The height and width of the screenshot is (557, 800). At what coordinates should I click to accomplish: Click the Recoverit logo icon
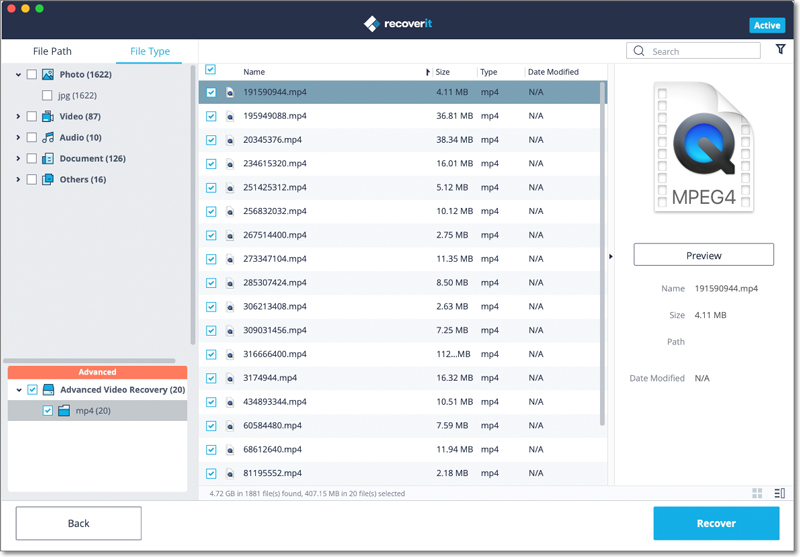(x=372, y=23)
